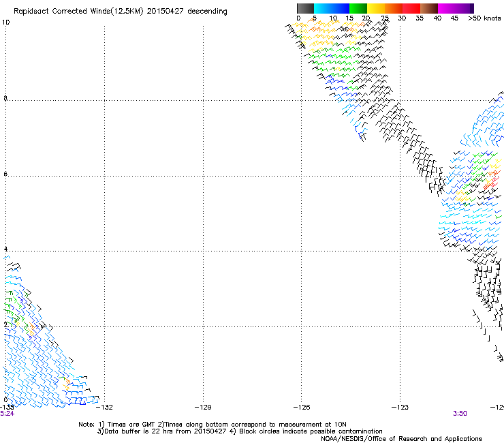Click the latitude 4 axis label
This screenshot has width=504, height=443.
5,249
